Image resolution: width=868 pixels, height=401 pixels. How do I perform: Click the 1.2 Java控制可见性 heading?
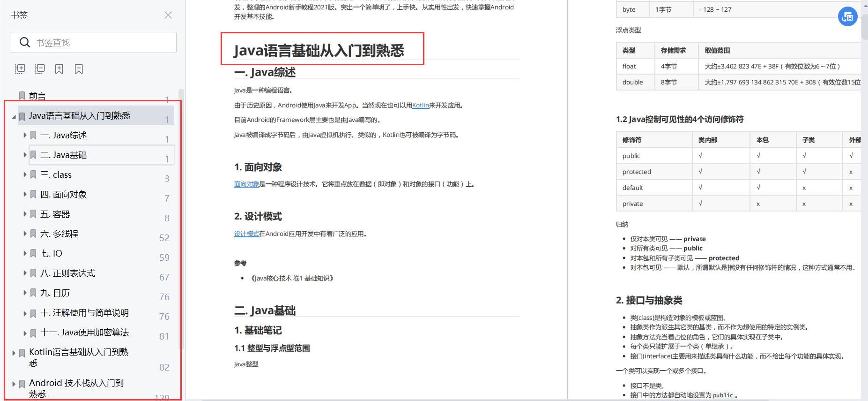click(680, 119)
